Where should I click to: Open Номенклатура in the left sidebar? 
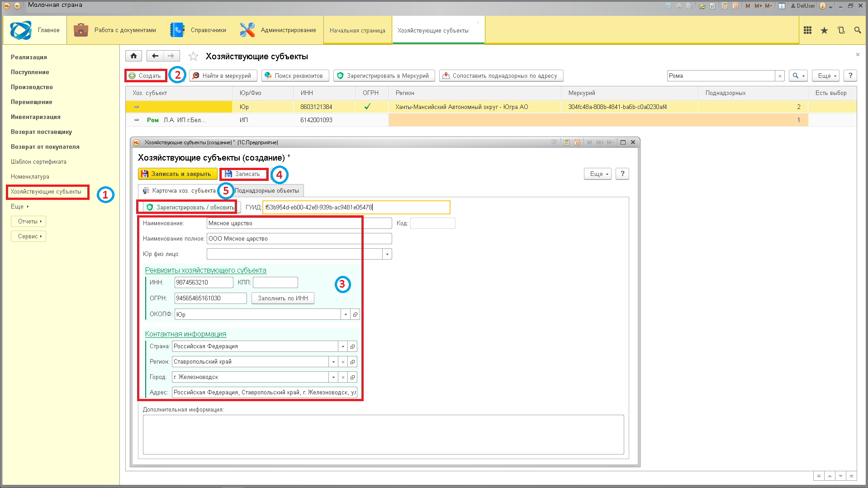coord(30,177)
